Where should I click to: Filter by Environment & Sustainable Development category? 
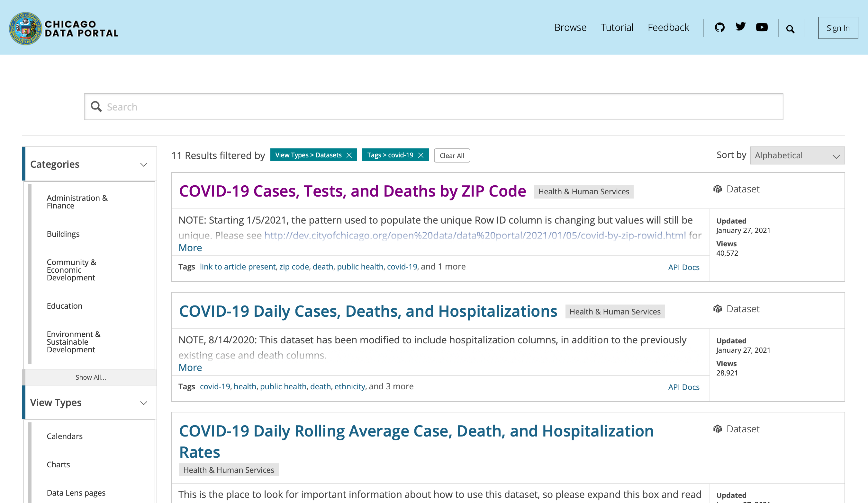point(74,342)
